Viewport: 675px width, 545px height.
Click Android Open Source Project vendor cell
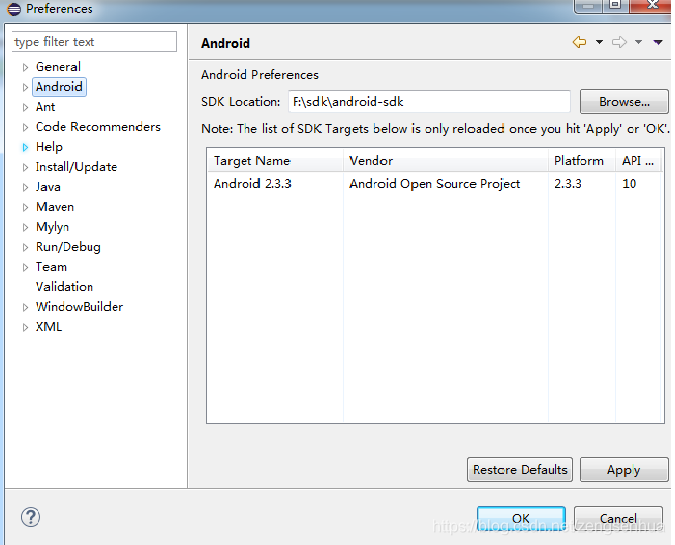(x=434, y=184)
